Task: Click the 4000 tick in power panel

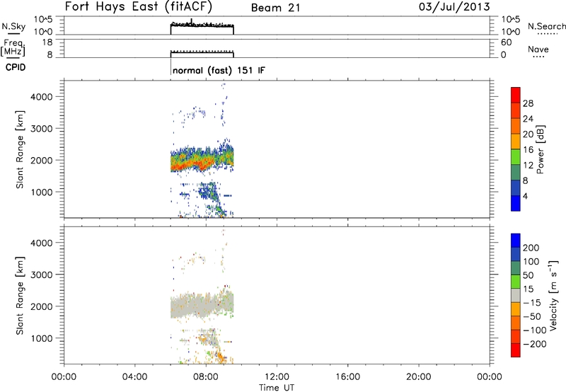Action: tap(41, 97)
